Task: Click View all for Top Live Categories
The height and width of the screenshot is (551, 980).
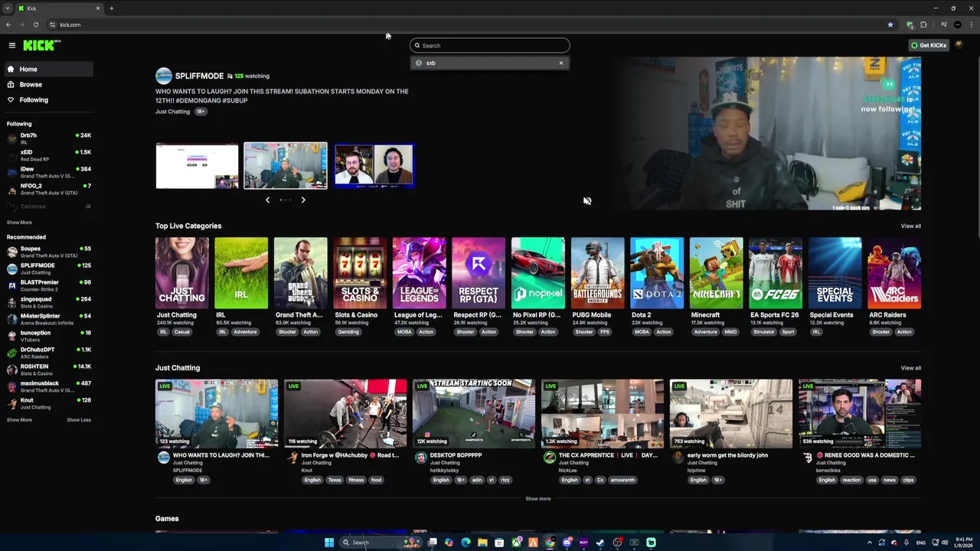Action: (910, 226)
